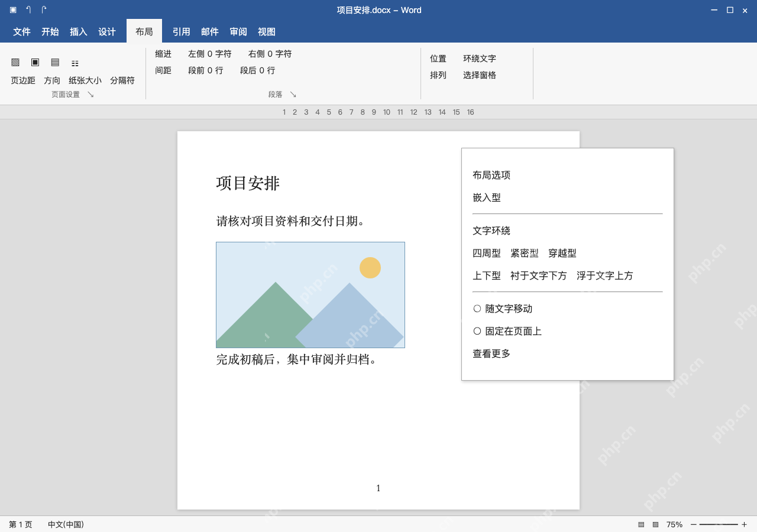Select the 固定在页面上 radio option
757x532 pixels.
(x=507, y=331)
